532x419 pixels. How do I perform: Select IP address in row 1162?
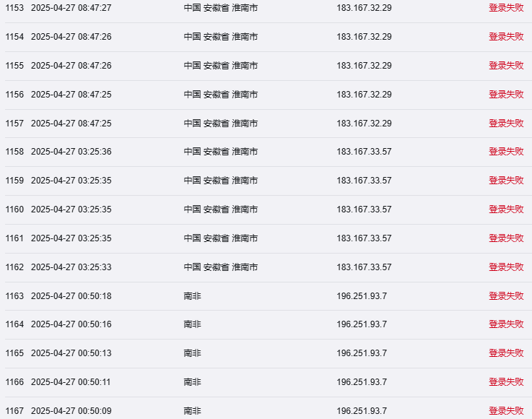[x=364, y=267]
